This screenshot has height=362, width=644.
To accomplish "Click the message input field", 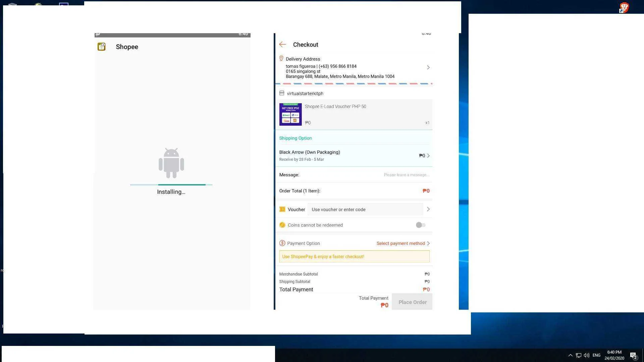I will pos(407,175).
